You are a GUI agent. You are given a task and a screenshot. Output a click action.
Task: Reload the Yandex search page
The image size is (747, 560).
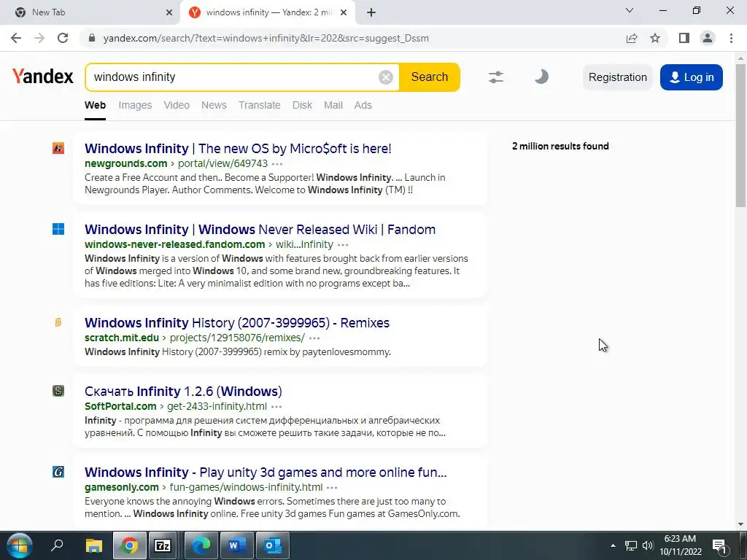pyautogui.click(x=63, y=38)
